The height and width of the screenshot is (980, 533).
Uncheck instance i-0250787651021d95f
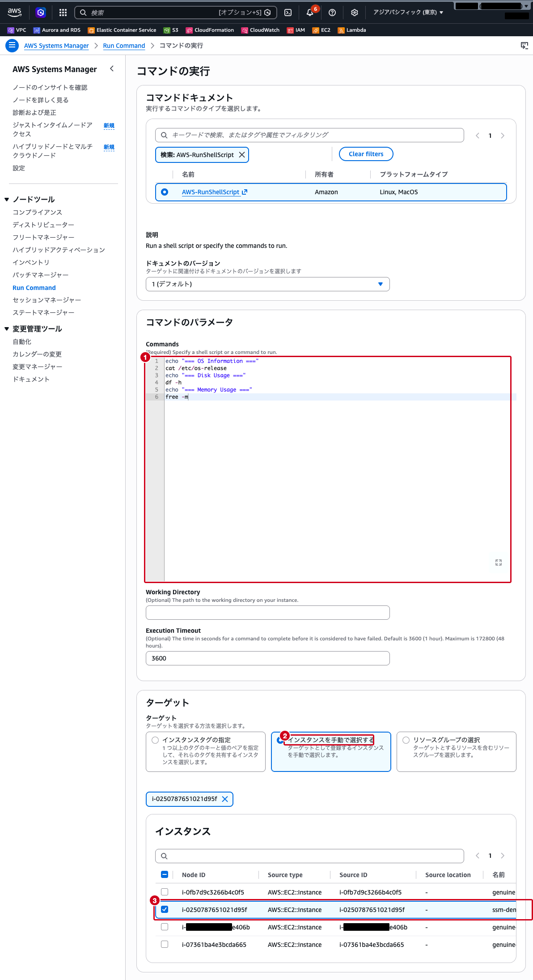(x=165, y=909)
